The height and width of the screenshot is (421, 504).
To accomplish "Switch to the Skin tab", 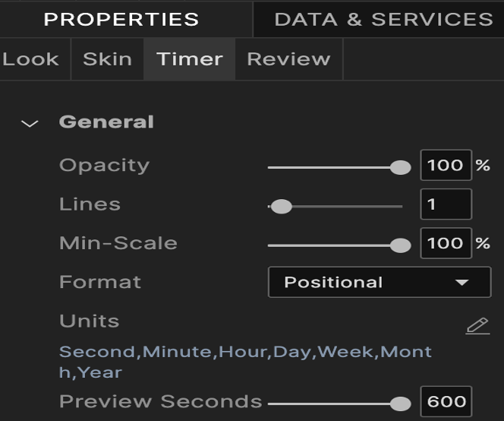I will [107, 59].
